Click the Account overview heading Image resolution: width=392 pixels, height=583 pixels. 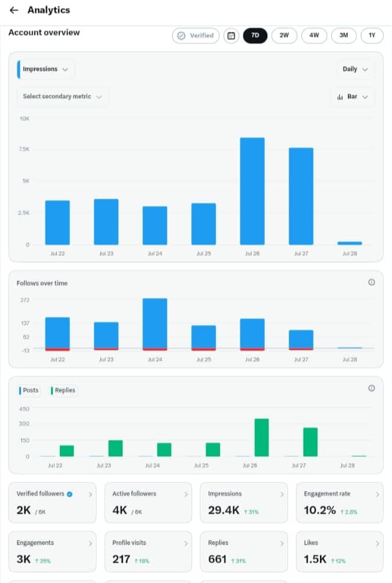coord(44,33)
